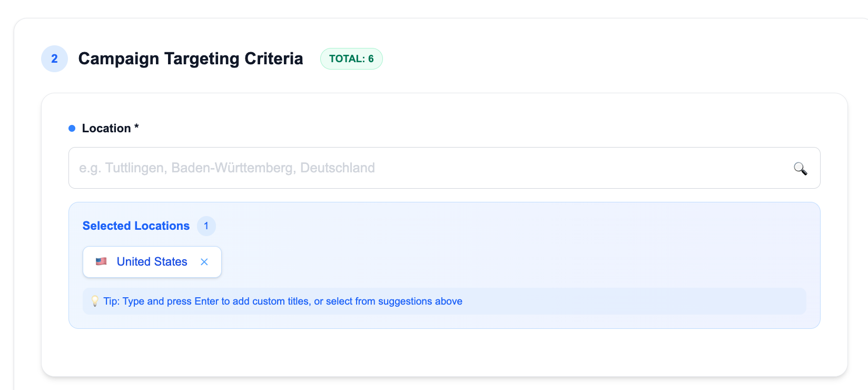Image resolution: width=868 pixels, height=390 pixels.
Task: Click the green TOTAL: 6 badge
Action: pos(351,59)
